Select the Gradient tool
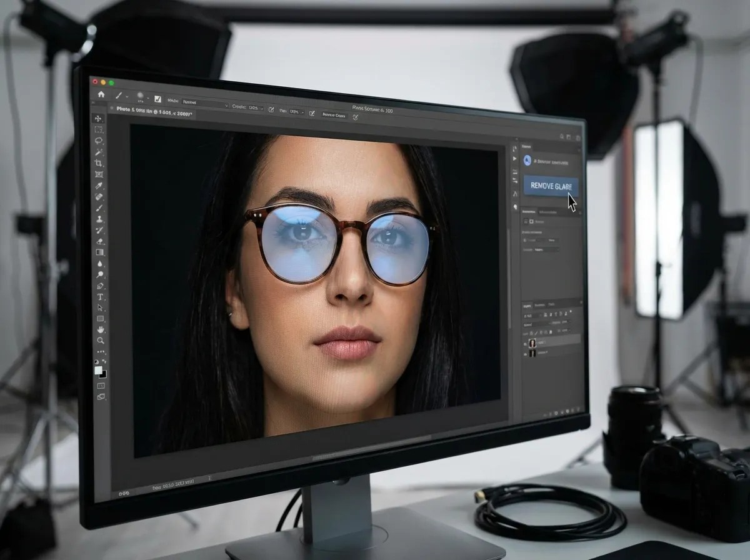Viewport: 750px width, 560px height. click(99, 252)
